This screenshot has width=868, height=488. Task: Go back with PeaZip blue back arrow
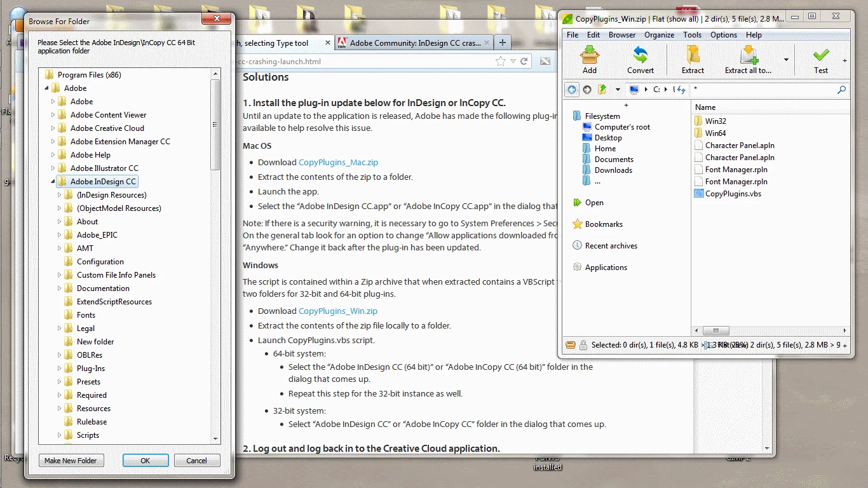coord(572,90)
